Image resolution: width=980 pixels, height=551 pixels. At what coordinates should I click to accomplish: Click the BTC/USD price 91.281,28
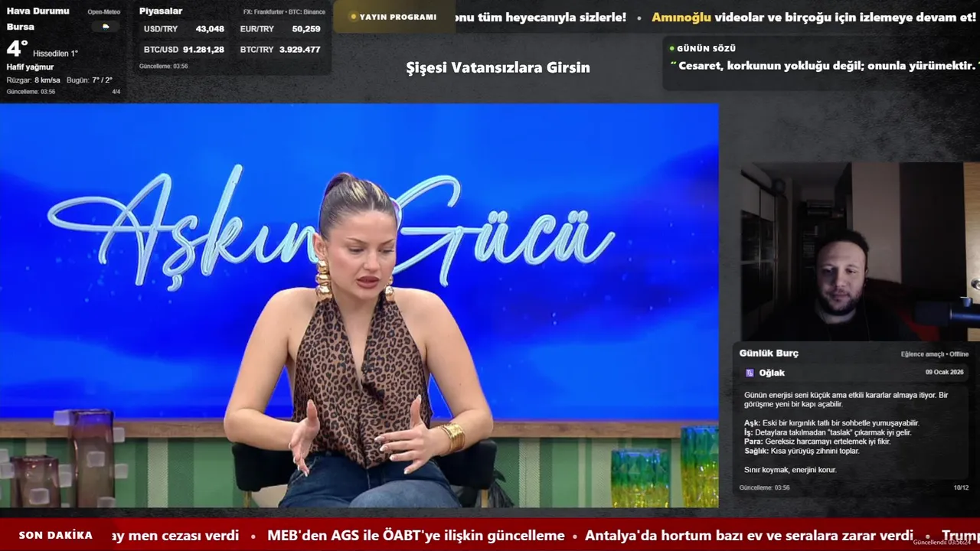[x=204, y=49]
